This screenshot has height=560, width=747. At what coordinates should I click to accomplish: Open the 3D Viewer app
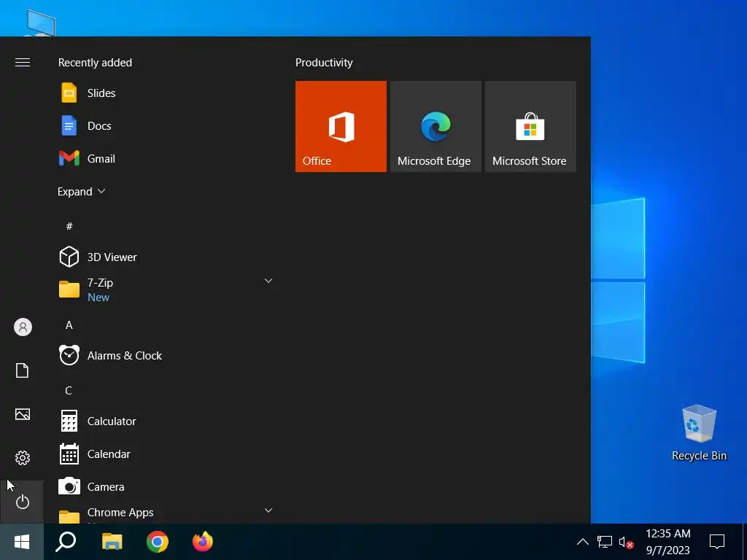pyautogui.click(x=165, y=257)
